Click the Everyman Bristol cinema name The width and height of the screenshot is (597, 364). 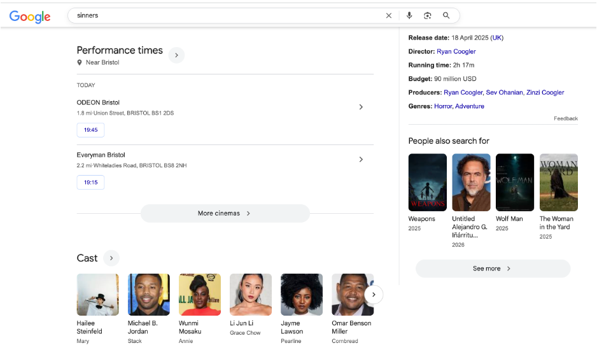coord(101,155)
